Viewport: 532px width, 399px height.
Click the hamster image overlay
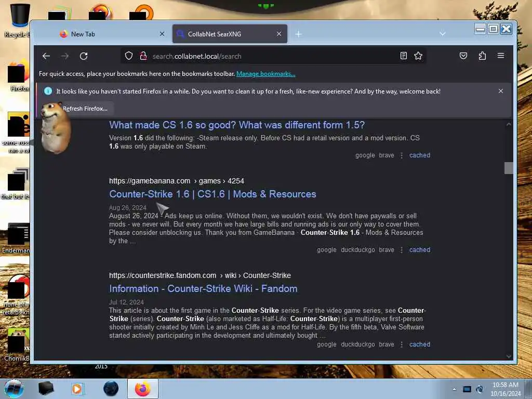coord(55,128)
